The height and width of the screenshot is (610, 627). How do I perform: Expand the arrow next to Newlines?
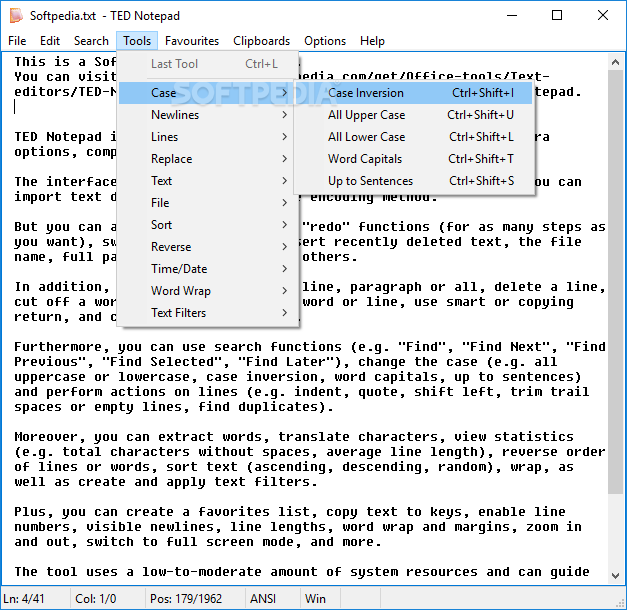pos(284,115)
